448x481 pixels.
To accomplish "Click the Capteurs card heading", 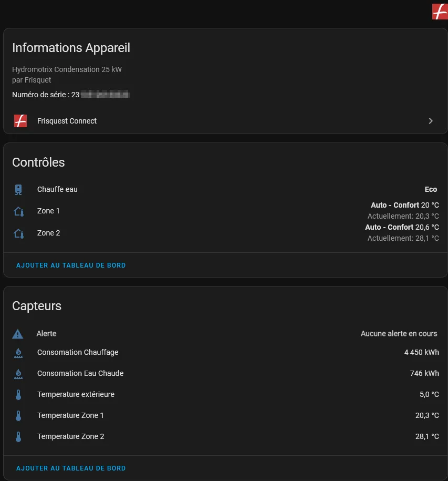I will [37, 306].
